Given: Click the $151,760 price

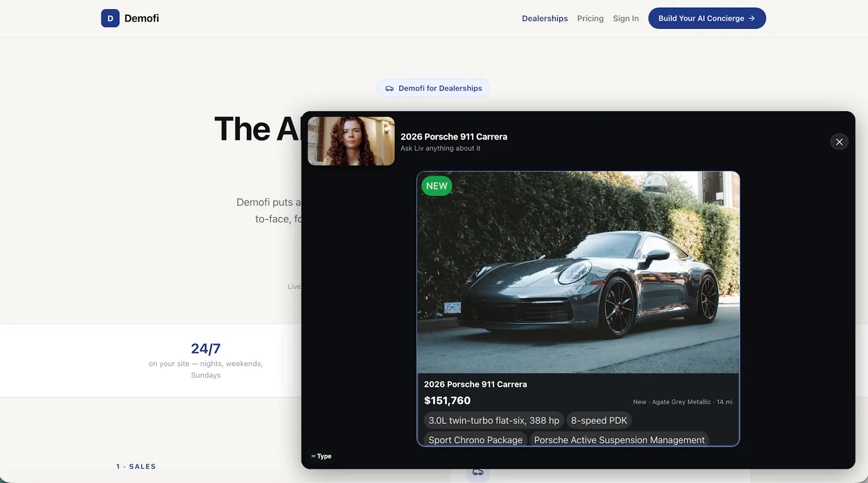Looking at the screenshot, I should [x=447, y=401].
